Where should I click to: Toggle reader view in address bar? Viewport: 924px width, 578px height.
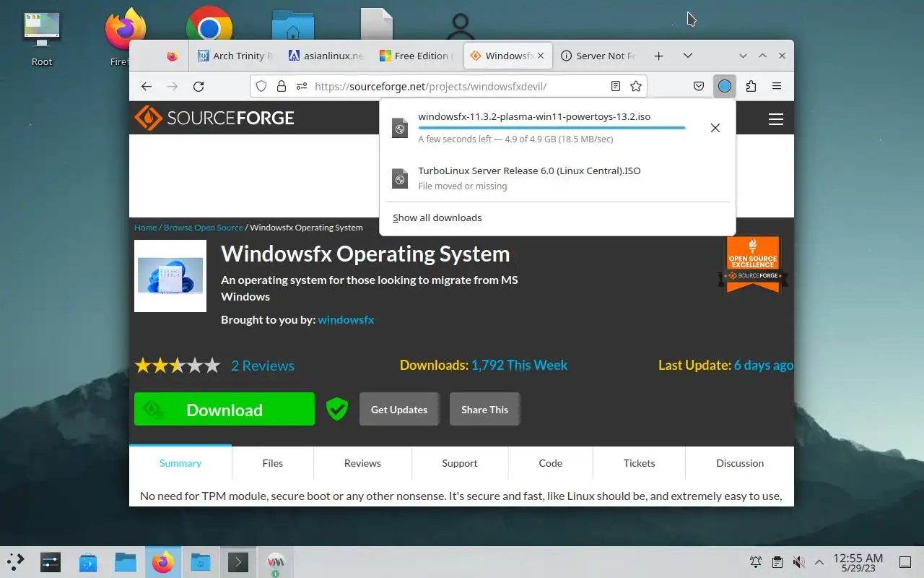[x=615, y=86]
